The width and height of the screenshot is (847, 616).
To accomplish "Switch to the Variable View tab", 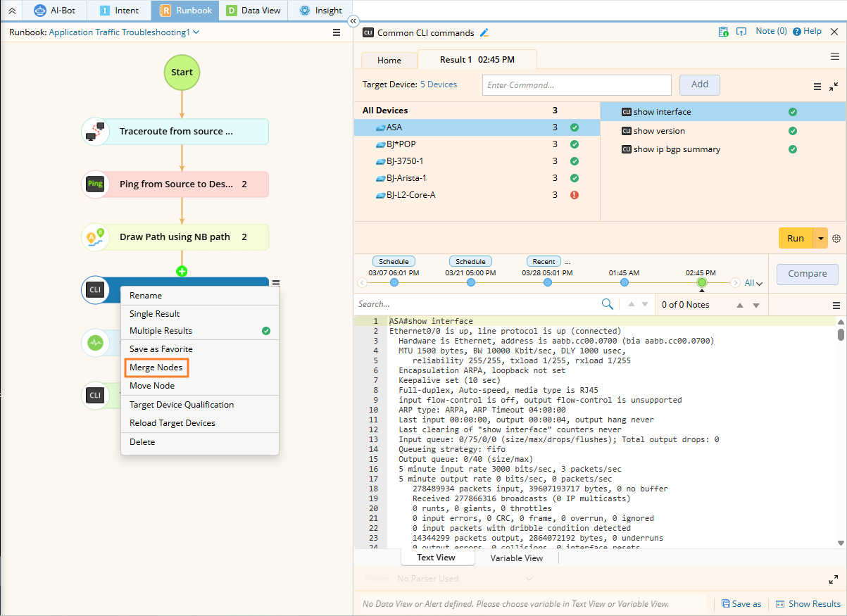I will 516,558.
